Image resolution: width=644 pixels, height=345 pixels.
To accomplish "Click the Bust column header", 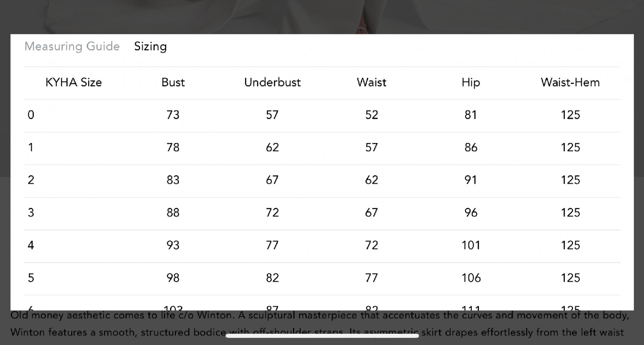I will click(x=173, y=82).
